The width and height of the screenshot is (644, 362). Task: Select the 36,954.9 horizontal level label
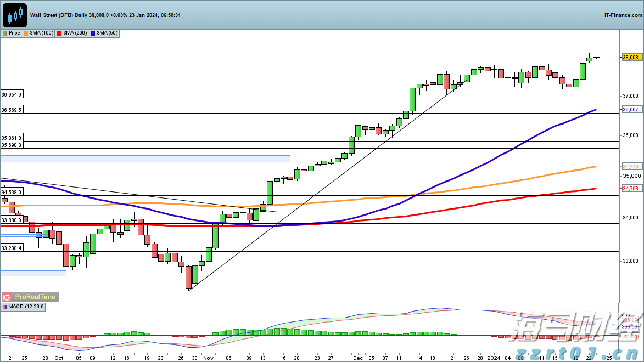coord(12,95)
